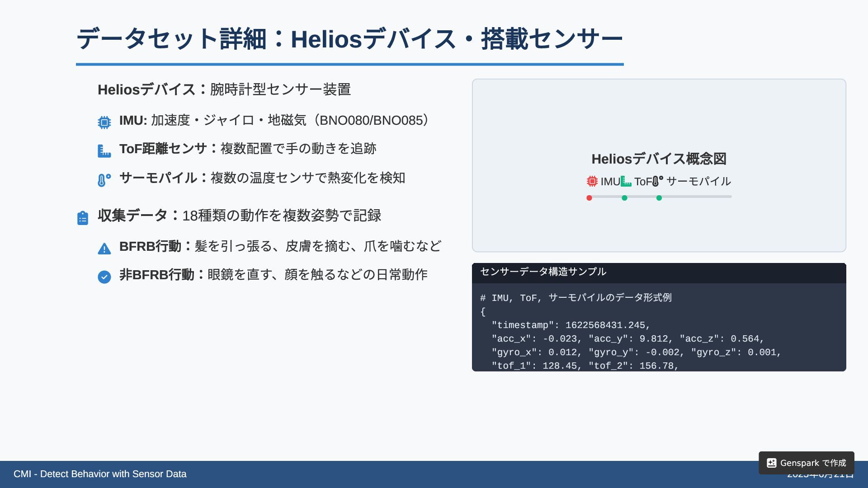This screenshot has width=868, height=488.
Task: Click the clipboard icon next to 収集データ
Action: 83,218
